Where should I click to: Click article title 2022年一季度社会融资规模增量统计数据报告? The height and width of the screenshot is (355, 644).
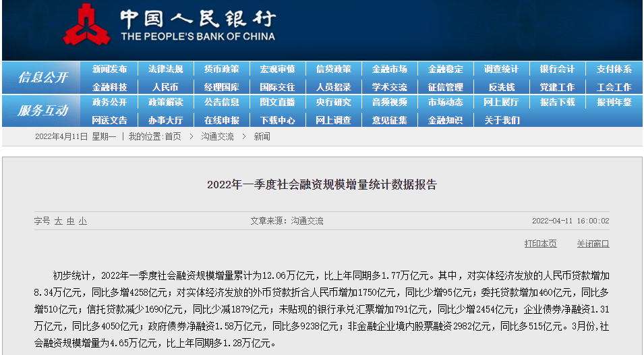[322, 184]
